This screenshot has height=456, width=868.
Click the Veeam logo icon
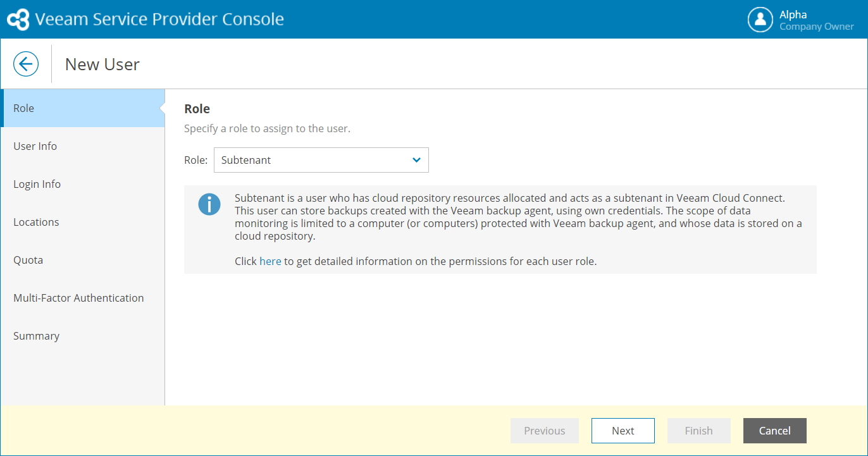(18, 20)
